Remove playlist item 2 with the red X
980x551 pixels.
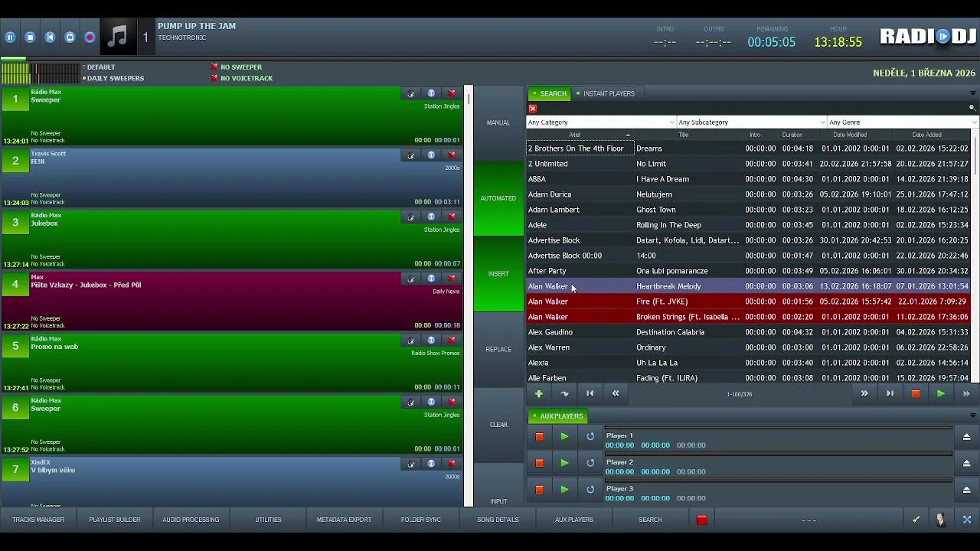pos(452,155)
